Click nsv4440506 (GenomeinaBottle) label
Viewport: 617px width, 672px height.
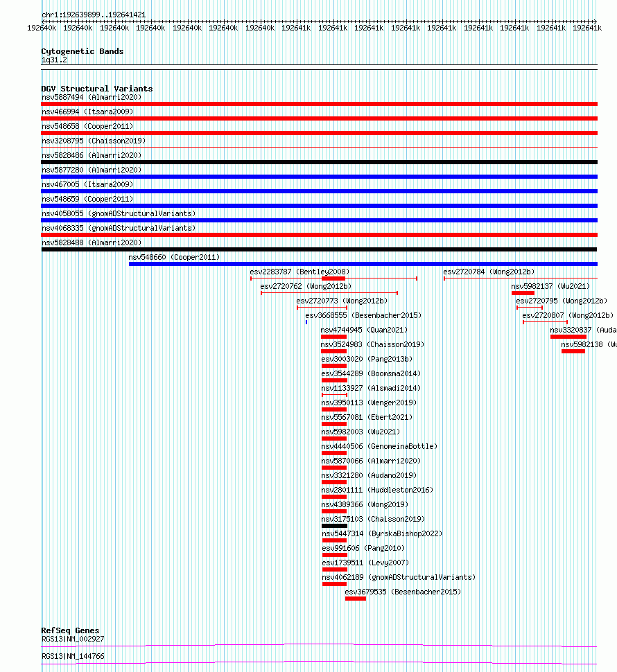379,447
